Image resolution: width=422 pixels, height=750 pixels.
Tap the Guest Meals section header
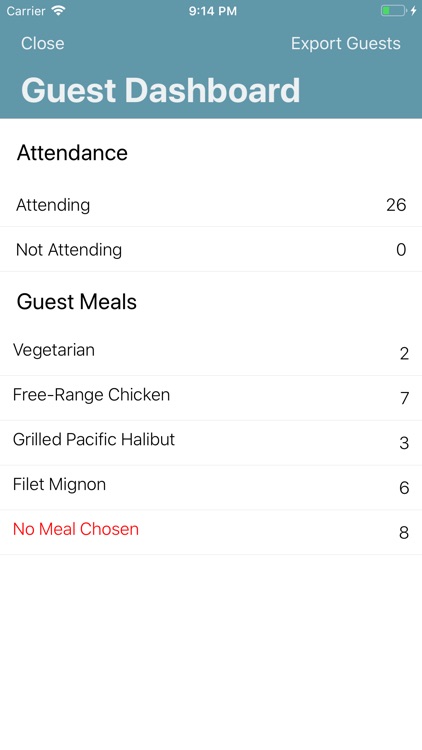pos(77,302)
